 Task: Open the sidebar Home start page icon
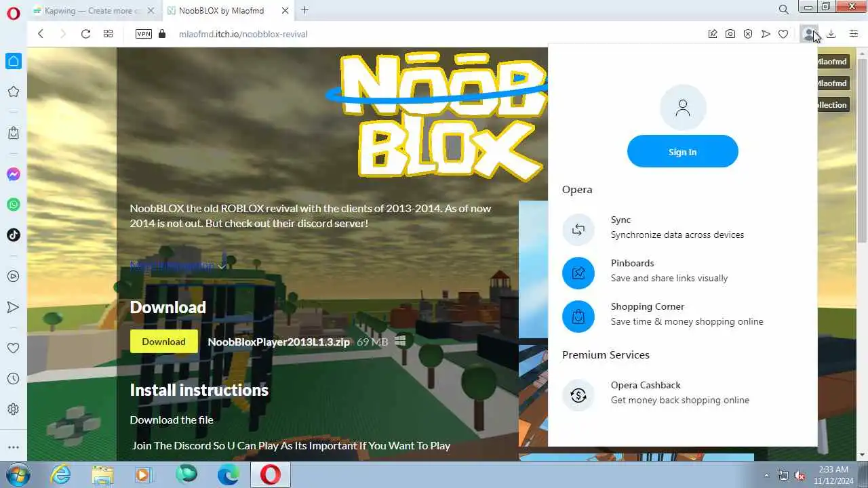pyautogui.click(x=14, y=61)
